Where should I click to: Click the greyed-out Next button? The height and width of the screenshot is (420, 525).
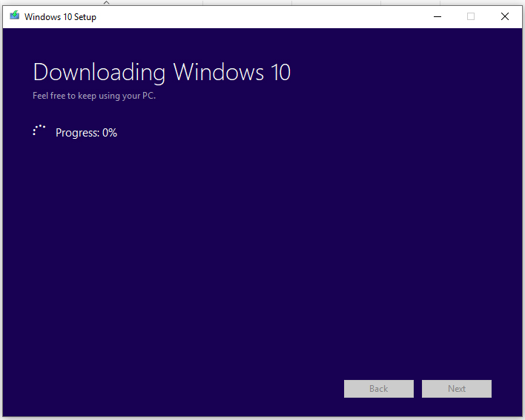tap(457, 389)
